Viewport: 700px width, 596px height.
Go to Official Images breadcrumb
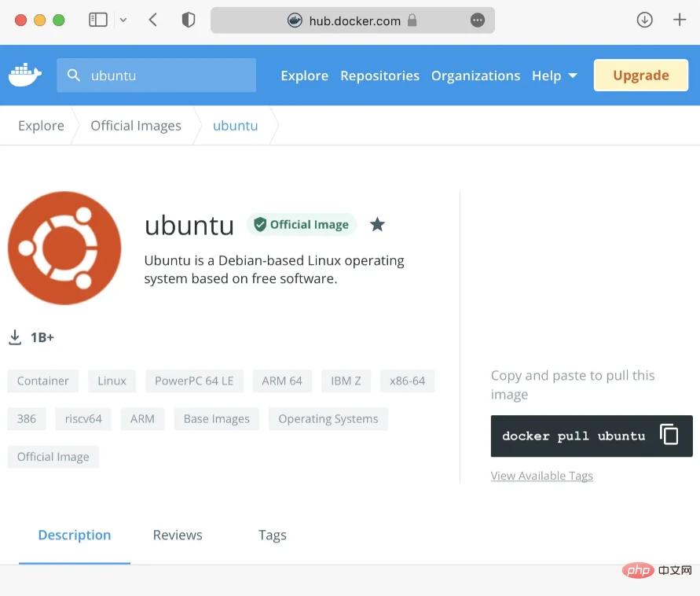[x=136, y=126]
